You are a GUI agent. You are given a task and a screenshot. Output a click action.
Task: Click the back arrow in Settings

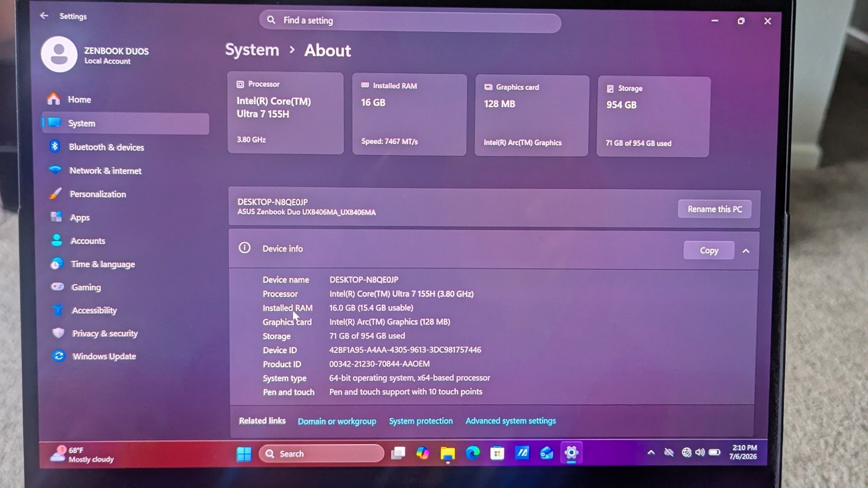[44, 16]
